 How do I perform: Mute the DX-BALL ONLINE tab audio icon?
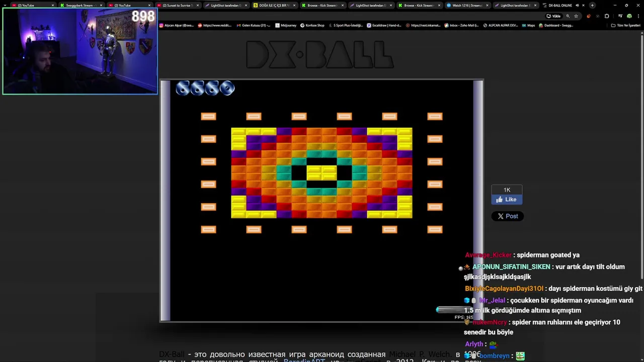pyautogui.click(x=577, y=6)
